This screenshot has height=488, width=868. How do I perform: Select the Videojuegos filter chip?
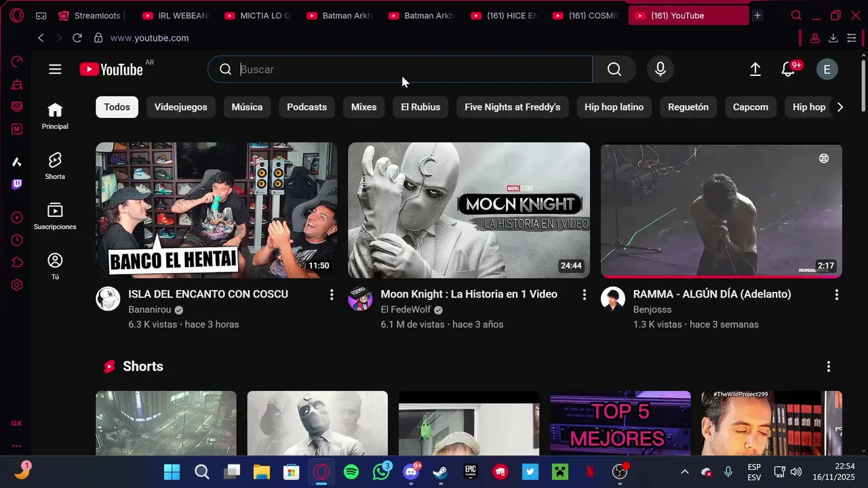point(180,107)
